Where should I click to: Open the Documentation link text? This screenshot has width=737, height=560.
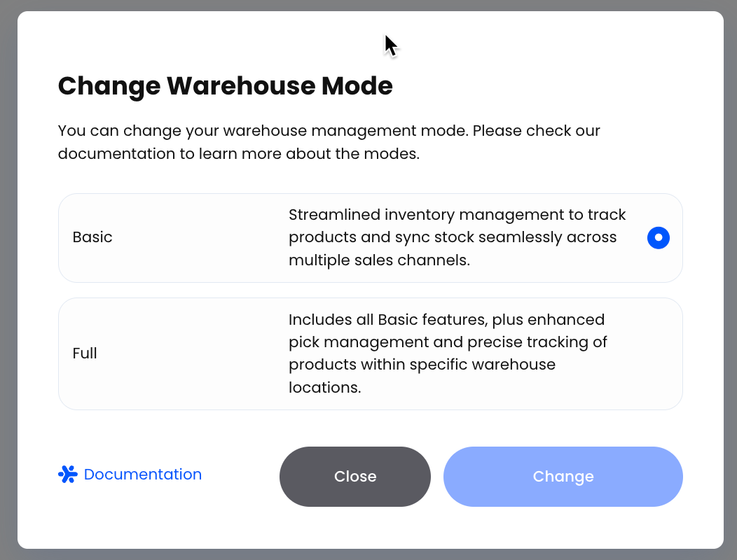(x=142, y=474)
